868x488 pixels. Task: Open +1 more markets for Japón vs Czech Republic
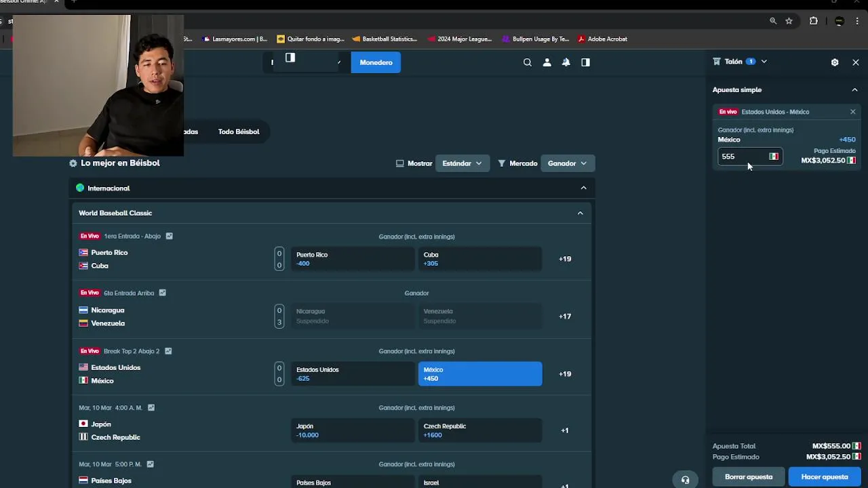coord(565,430)
